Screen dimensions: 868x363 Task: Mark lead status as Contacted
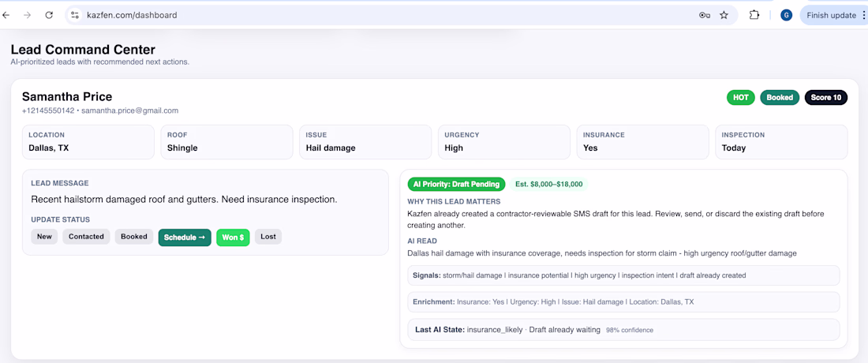pos(86,237)
